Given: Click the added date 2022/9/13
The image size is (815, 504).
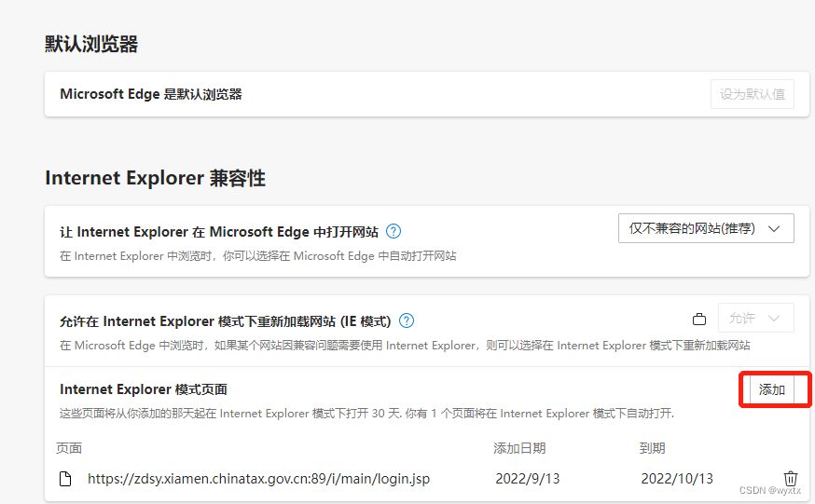Looking at the screenshot, I should tap(528, 479).
